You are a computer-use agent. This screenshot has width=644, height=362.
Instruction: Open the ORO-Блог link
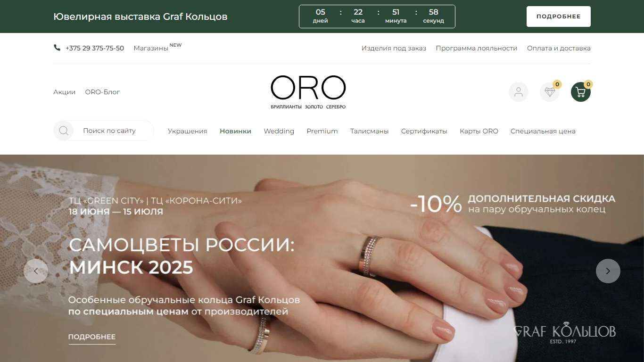pyautogui.click(x=102, y=92)
